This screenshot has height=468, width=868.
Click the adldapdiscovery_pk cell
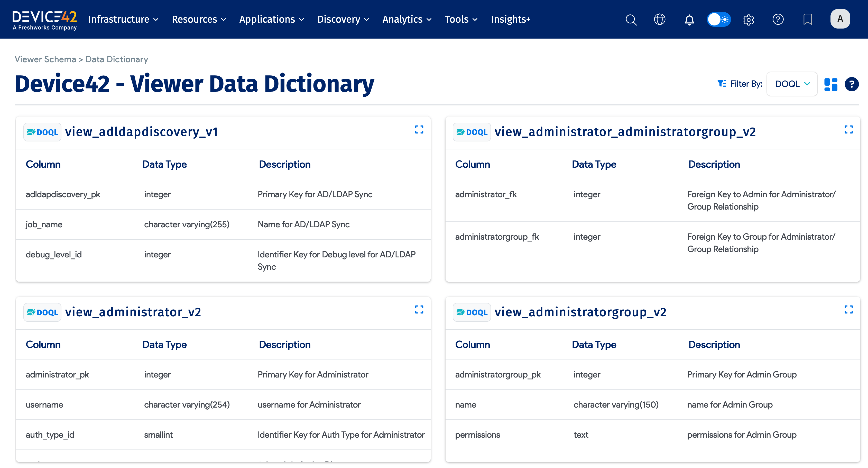63,194
